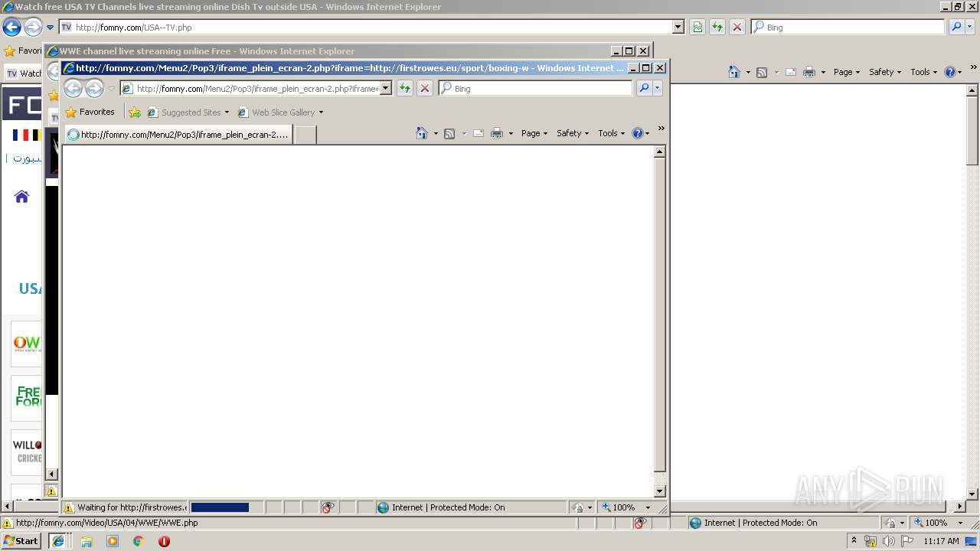Click address field in front popup window
This screenshot has height=551, width=980.
point(256,89)
